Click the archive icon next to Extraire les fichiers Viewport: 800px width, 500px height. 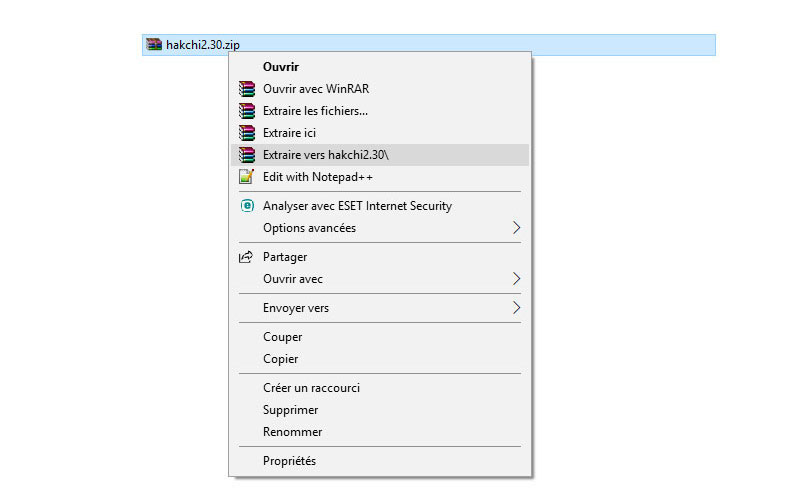click(246, 110)
